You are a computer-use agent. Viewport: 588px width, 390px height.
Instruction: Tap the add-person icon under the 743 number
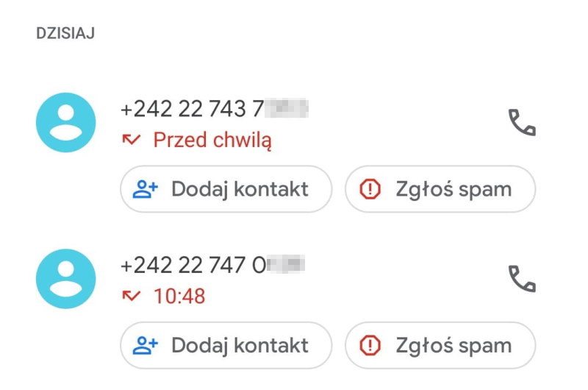(x=146, y=189)
